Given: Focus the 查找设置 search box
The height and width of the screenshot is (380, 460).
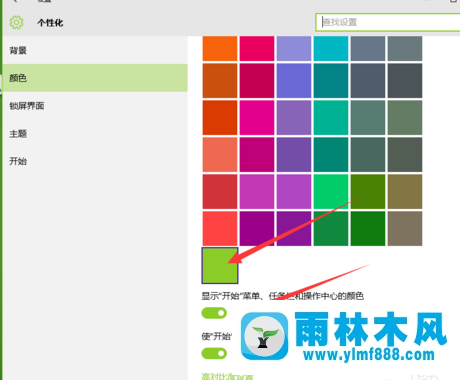Looking at the screenshot, I should (388, 22).
